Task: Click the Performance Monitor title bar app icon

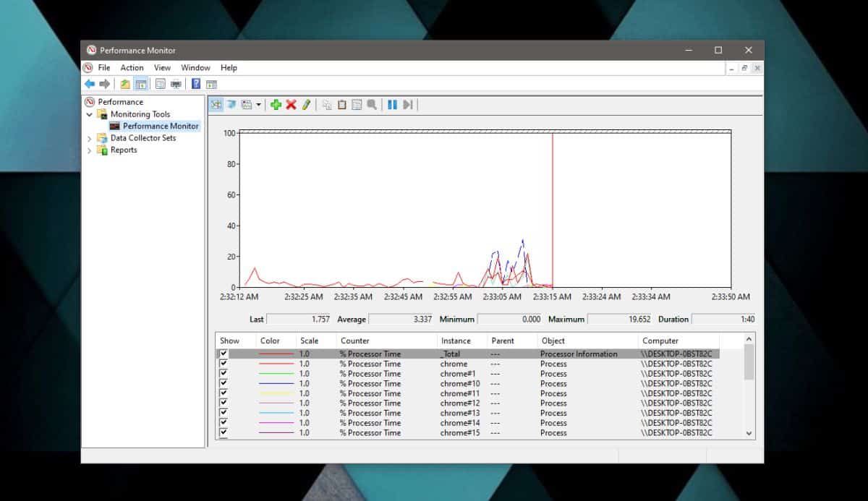Action: point(91,50)
